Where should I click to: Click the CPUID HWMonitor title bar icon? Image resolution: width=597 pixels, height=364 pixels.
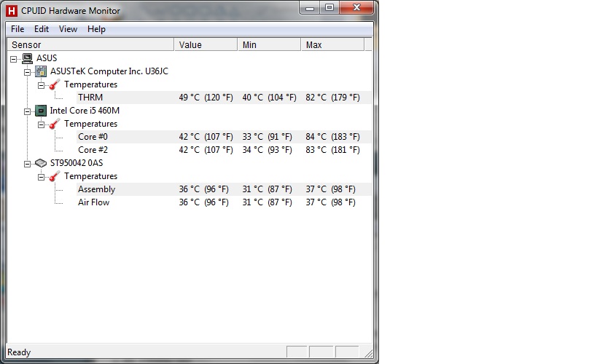(x=12, y=11)
